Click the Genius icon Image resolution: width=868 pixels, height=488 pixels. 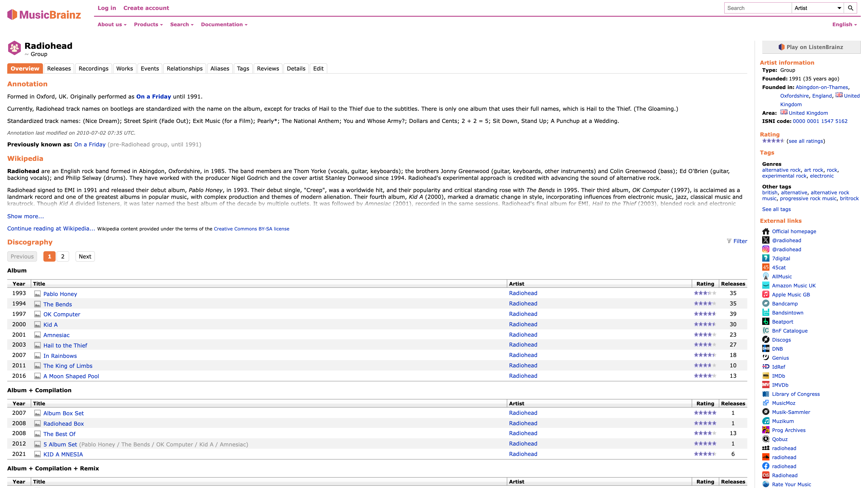tap(766, 358)
